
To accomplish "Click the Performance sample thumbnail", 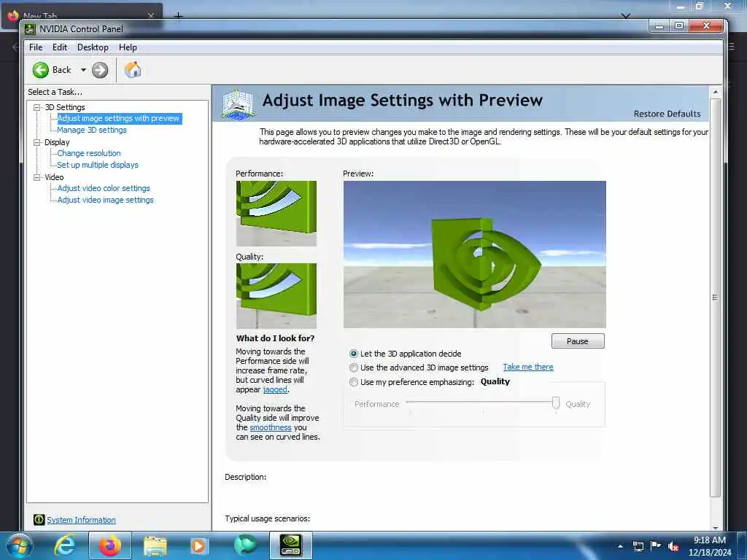I will point(276,214).
